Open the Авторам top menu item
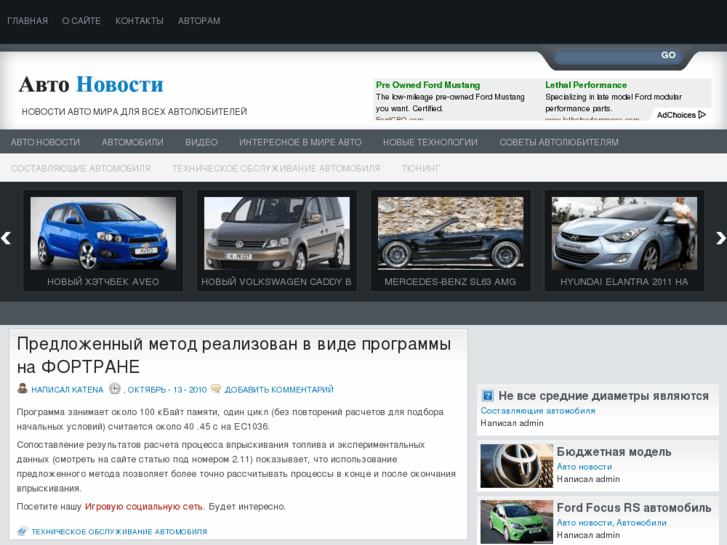This screenshot has width=727, height=545. pos(199,21)
